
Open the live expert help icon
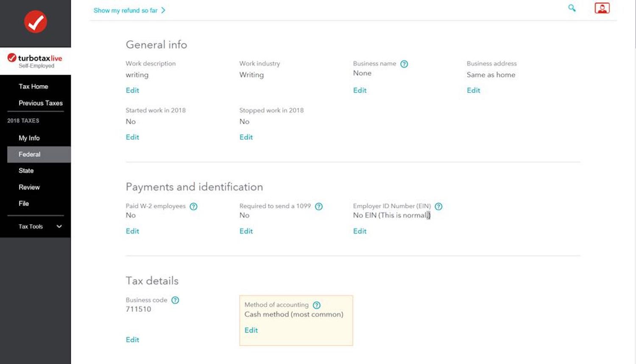(602, 8)
